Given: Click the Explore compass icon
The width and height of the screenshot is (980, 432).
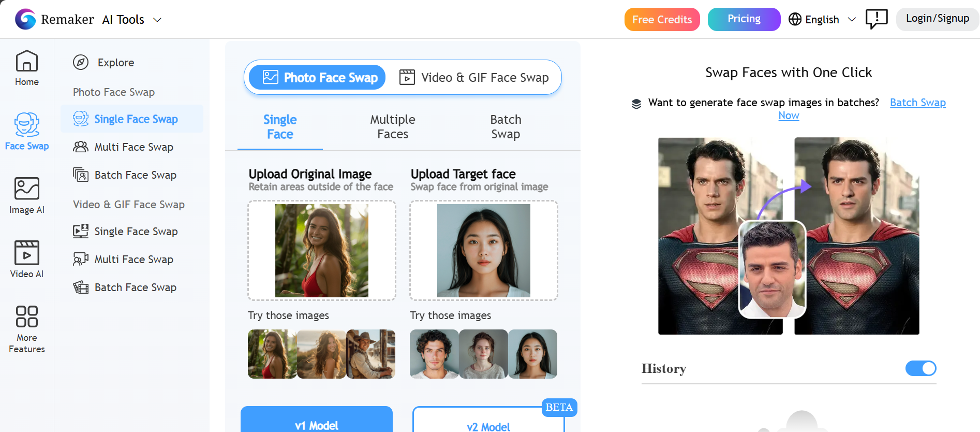Looking at the screenshot, I should (x=81, y=63).
